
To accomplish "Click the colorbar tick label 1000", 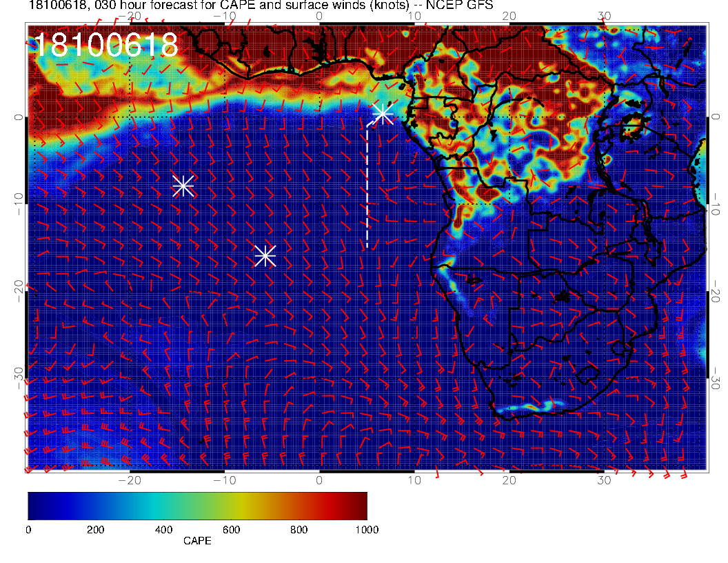I will tap(367, 530).
